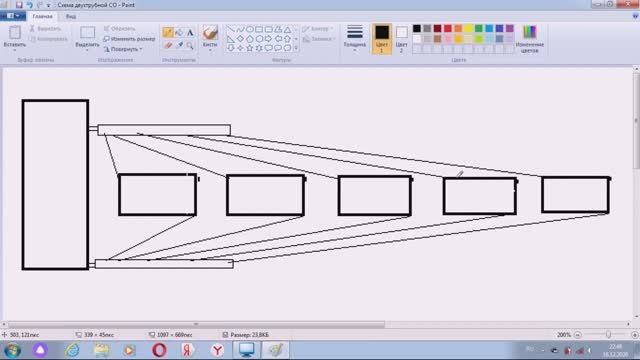Pick the purple color swatch
Viewport: 640px width, 360px height.
pos(510,28)
